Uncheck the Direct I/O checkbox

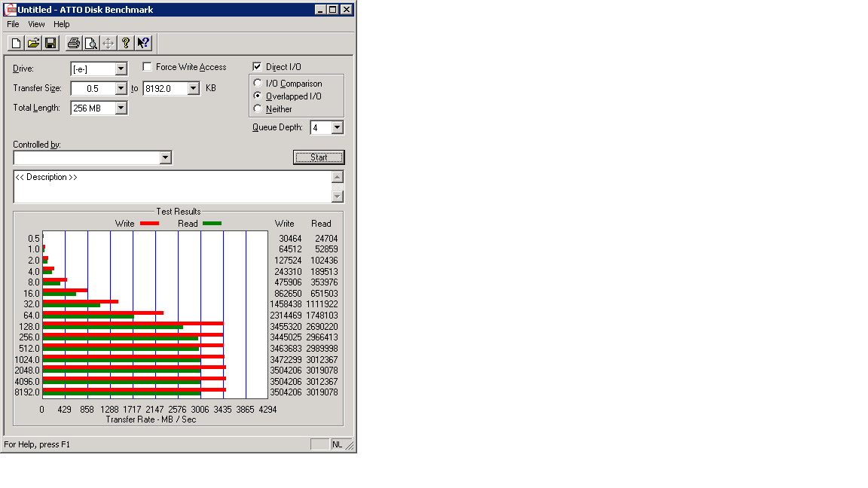(x=257, y=67)
